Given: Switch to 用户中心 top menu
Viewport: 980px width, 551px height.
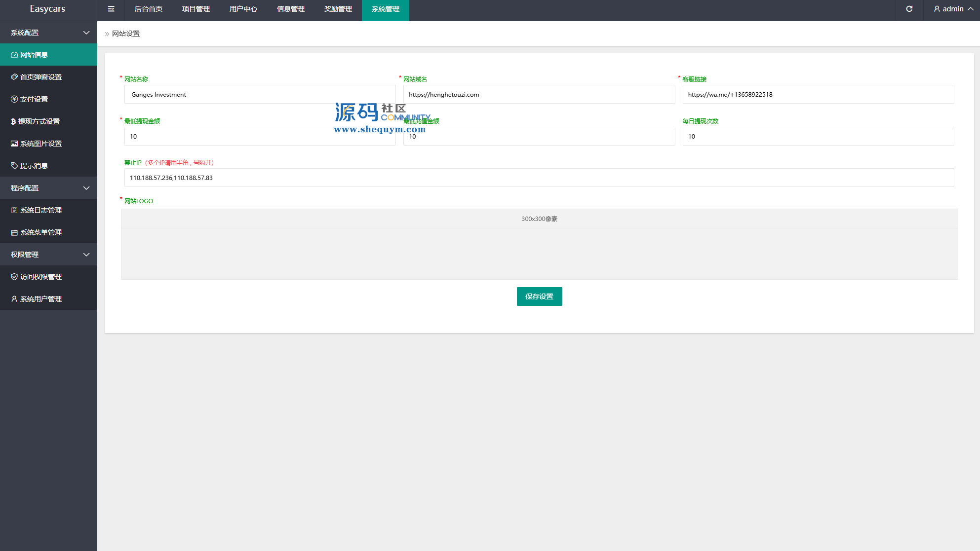Looking at the screenshot, I should click(243, 9).
